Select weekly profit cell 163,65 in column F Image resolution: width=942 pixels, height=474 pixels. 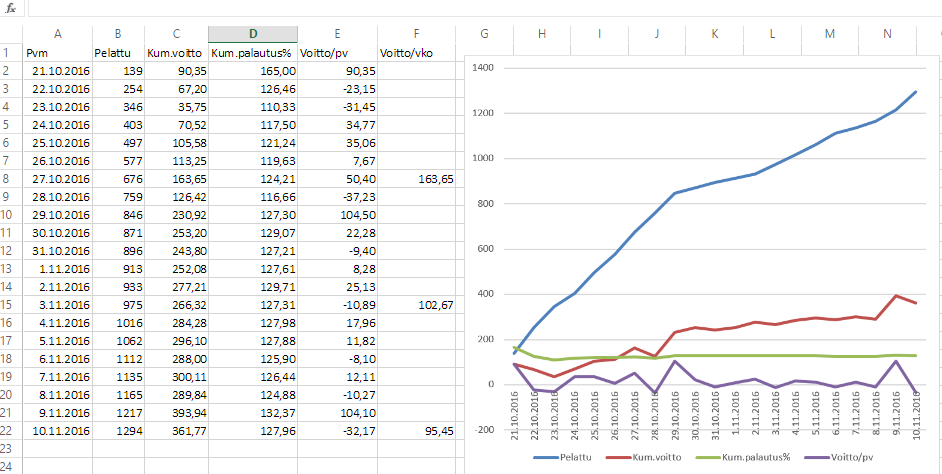click(x=416, y=179)
